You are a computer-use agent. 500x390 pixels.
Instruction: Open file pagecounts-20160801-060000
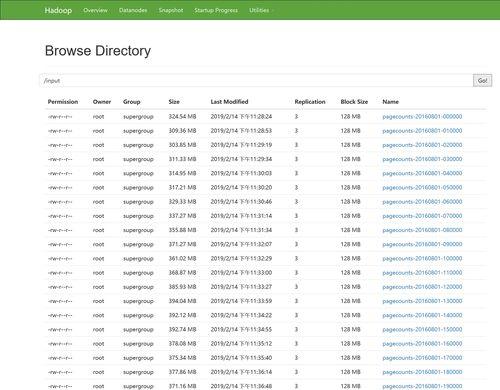(422, 202)
